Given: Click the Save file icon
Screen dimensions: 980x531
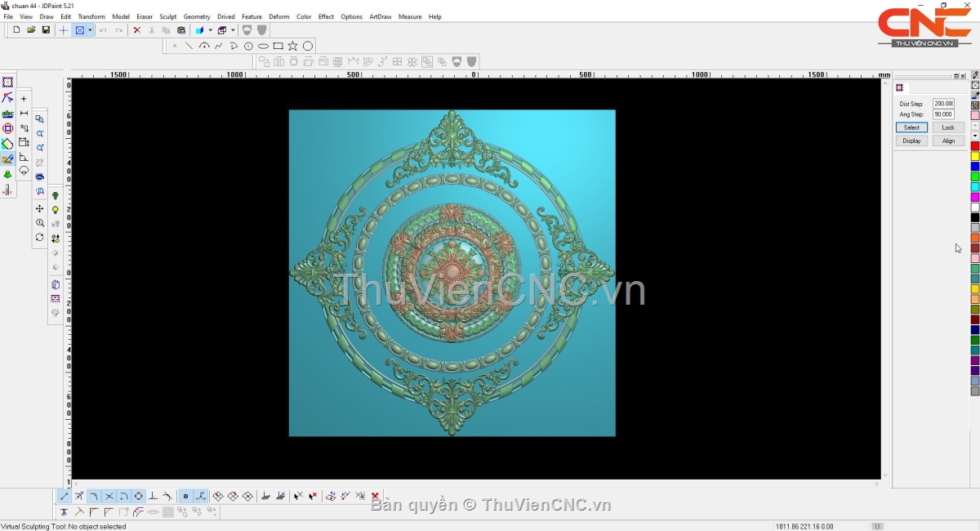Looking at the screenshot, I should point(46,30).
